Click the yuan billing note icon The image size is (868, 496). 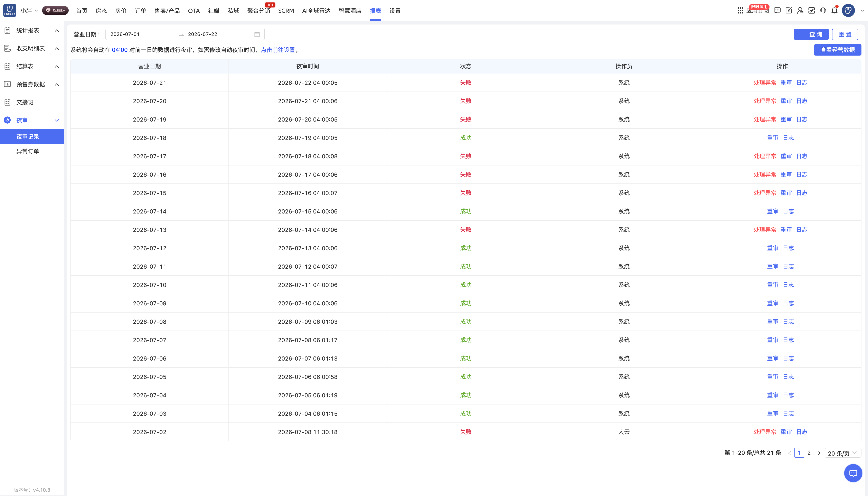click(x=789, y=11)
